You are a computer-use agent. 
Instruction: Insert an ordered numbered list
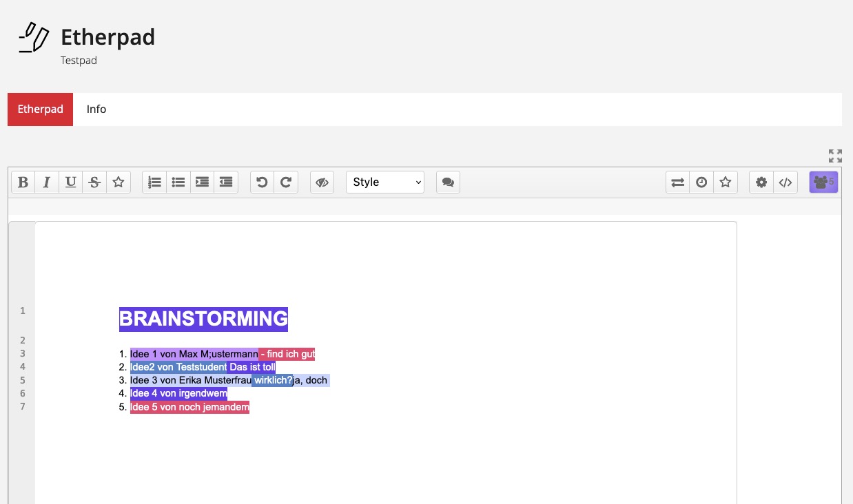click(154, 182)
